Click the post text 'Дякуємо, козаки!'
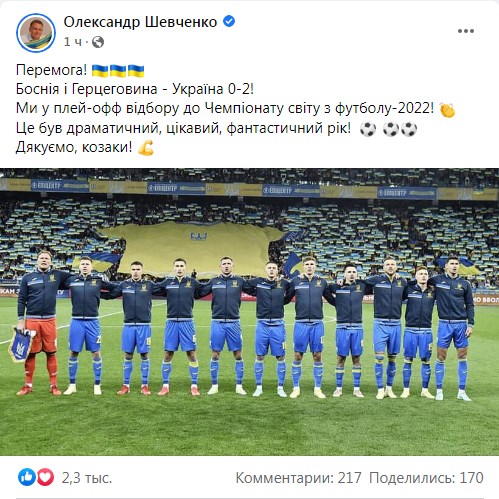499x499 pixels. (74, 147)
